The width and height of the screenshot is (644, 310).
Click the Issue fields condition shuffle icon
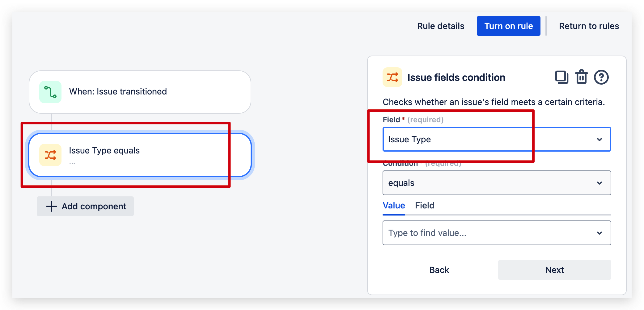click(392, 77)
